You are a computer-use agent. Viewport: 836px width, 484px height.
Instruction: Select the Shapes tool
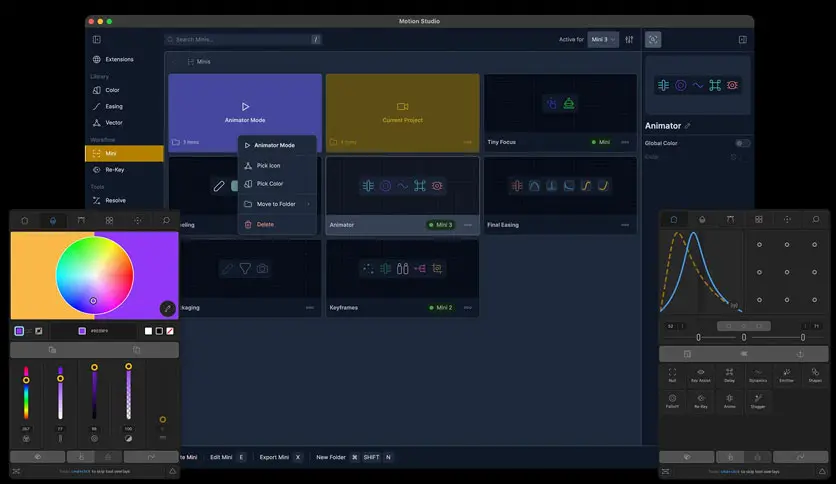[x=815, y=375]
